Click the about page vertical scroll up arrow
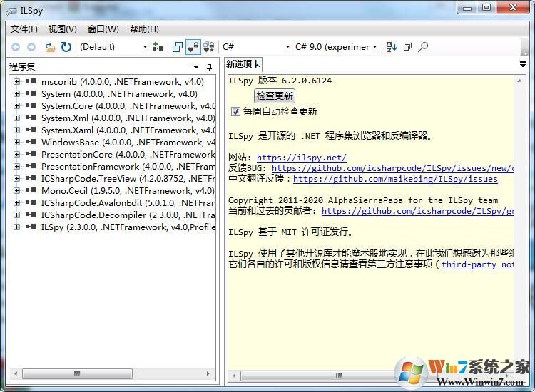This screenshot has width=535, height=392. 519,81
